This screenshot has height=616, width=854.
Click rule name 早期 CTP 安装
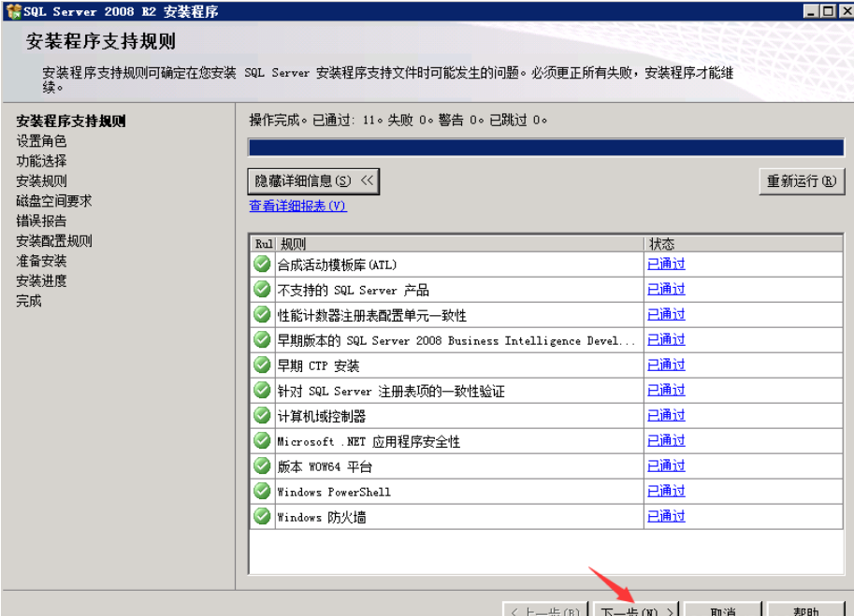(x=318, y=366)
